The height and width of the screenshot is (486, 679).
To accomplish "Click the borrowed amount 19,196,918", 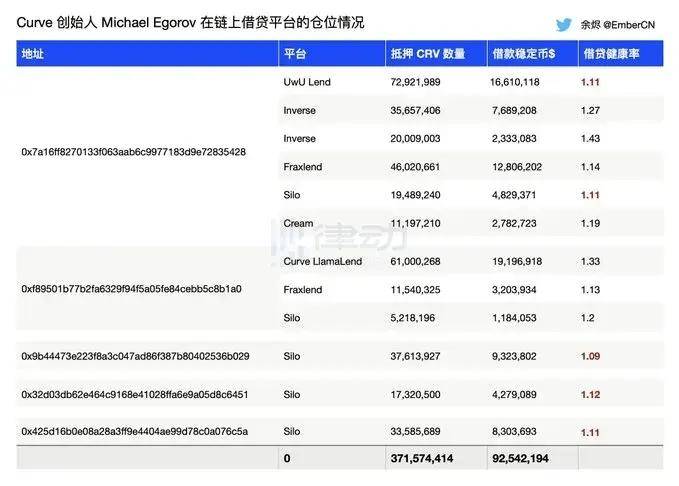I will (x=517, y=262).
